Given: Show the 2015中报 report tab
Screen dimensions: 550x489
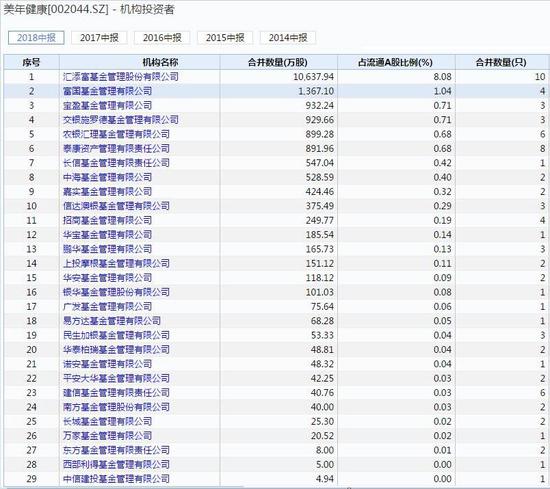Looking at the screenshot, I should (x=225, y=38).
